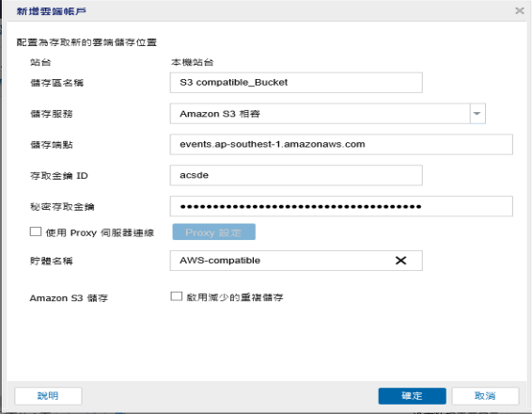Select the Amazon S3 相容 storage service combo box
Screen dimensions: 532x414
321,114
